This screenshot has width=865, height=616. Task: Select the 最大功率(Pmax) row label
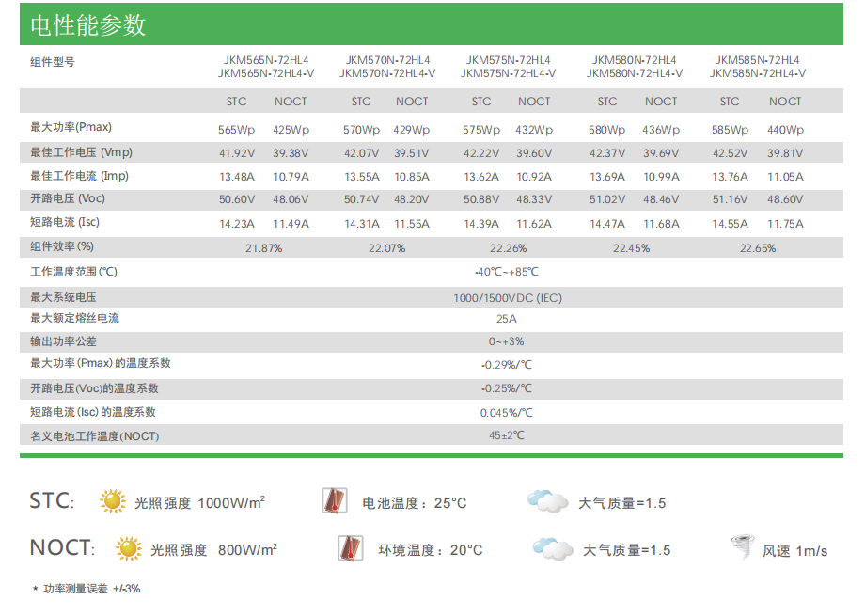(71, 127)
